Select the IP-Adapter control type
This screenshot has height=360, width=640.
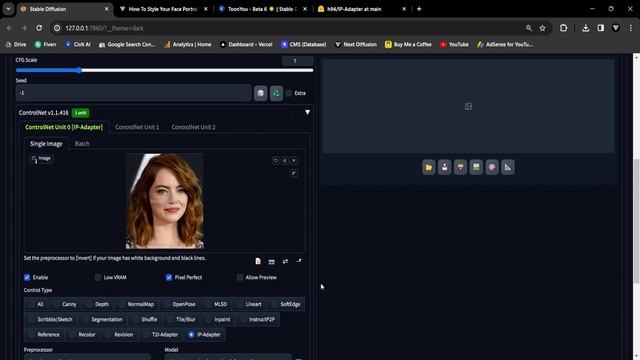point(205,335)
